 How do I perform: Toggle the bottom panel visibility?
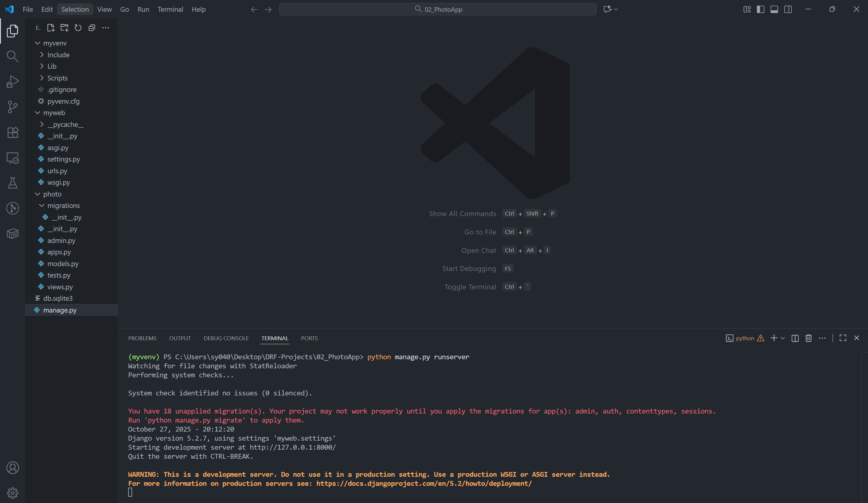click(x=774, y=9)
